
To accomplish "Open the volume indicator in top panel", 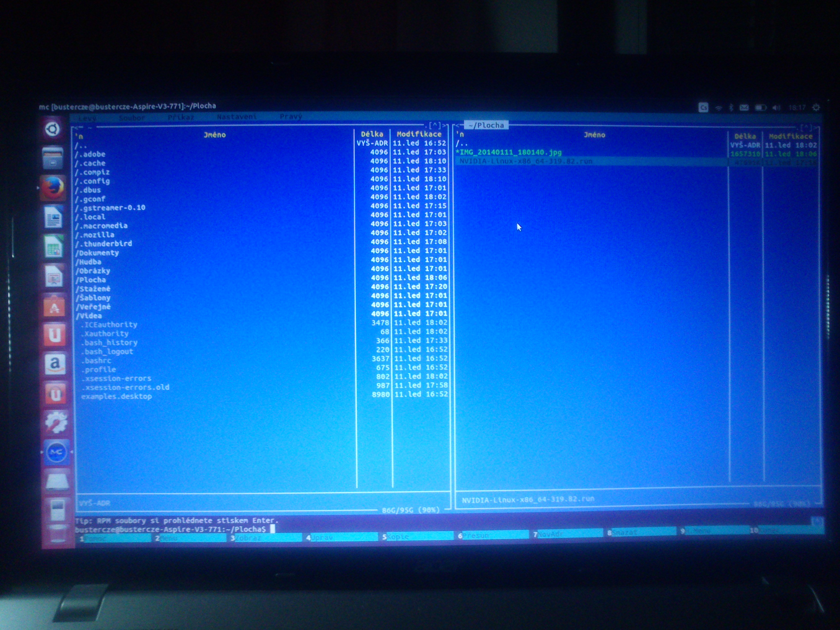I will [776, 108].
